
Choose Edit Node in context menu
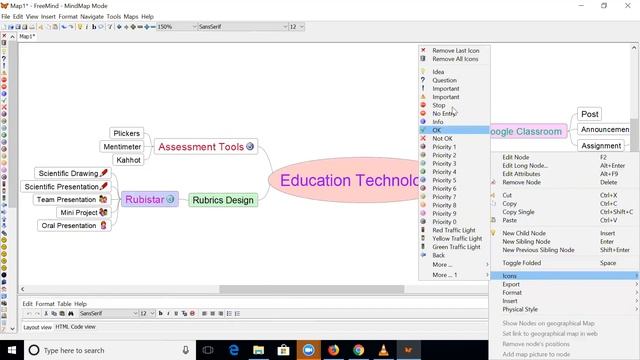coord(564,157)
